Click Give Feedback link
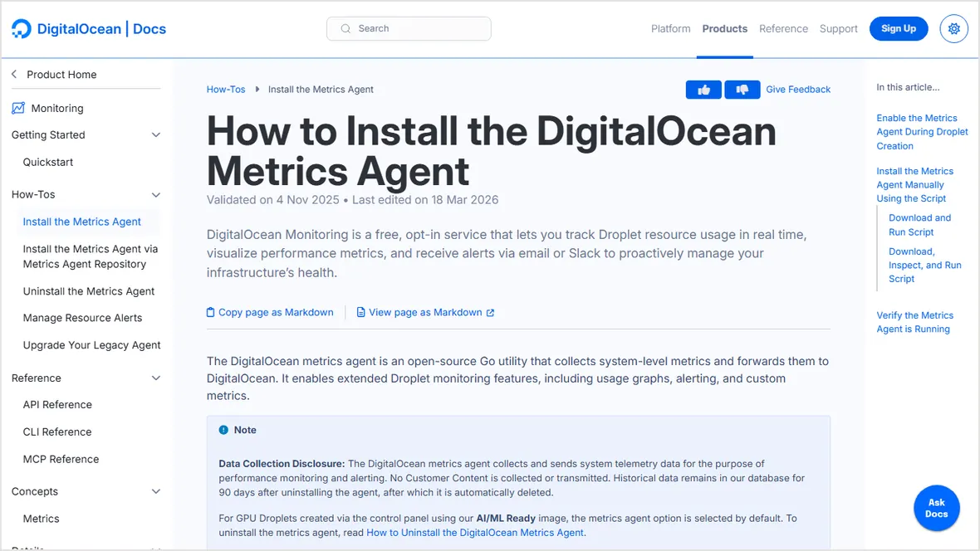 [798, 90]
